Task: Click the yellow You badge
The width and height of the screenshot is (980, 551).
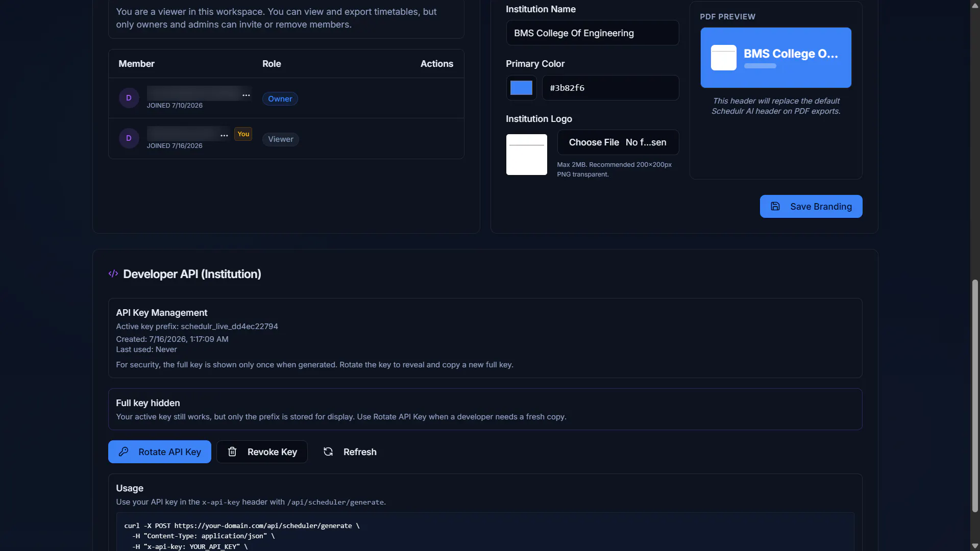Action: pyautogui.click(x=243, y=134)
